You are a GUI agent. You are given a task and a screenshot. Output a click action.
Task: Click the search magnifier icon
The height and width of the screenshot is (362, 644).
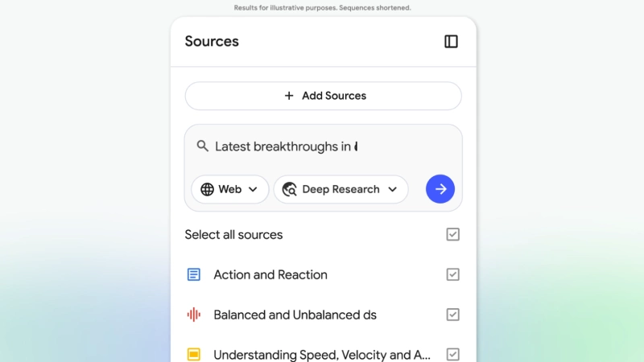(x=203, y=146)
